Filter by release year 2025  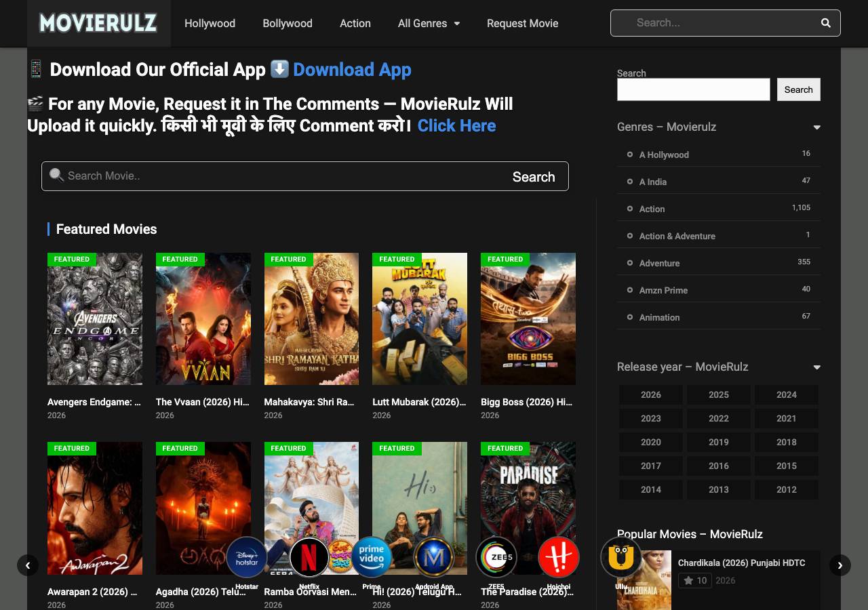click(x=719, y=394)
